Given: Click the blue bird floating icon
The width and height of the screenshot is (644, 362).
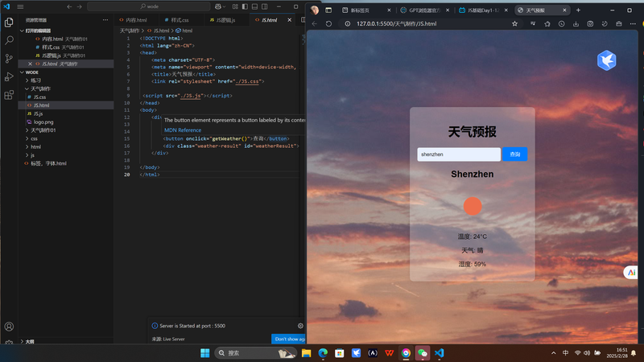Looking at the screenshot, I should point(607,60).
